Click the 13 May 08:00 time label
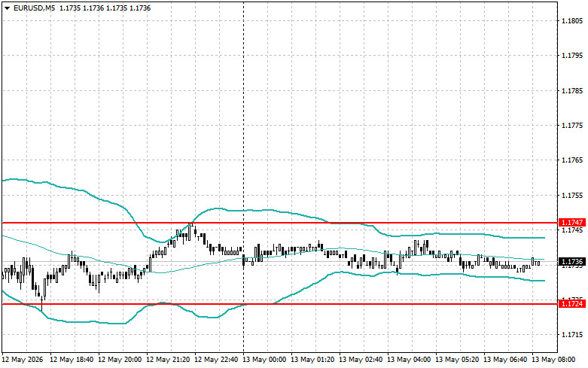The width and height of the screenshot is (588, 368). point(553,360)
